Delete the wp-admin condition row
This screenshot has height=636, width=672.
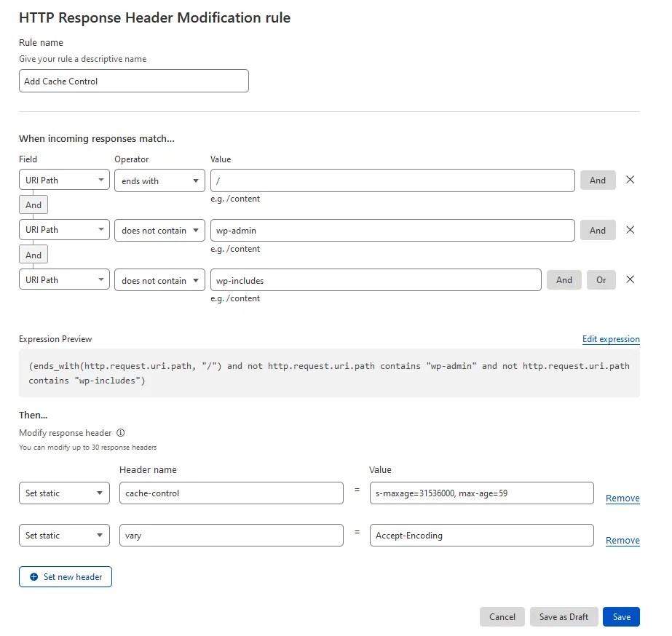[x=630, y=230]
